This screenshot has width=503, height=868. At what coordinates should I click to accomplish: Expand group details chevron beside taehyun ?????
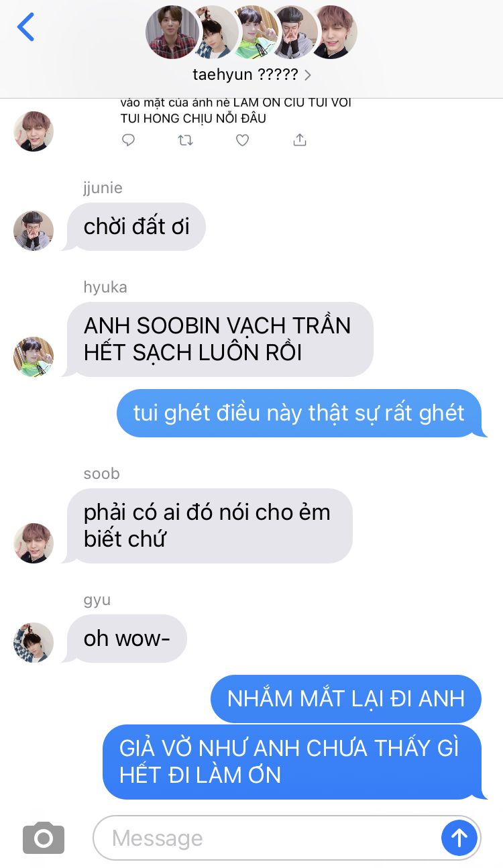coord(308,75)
